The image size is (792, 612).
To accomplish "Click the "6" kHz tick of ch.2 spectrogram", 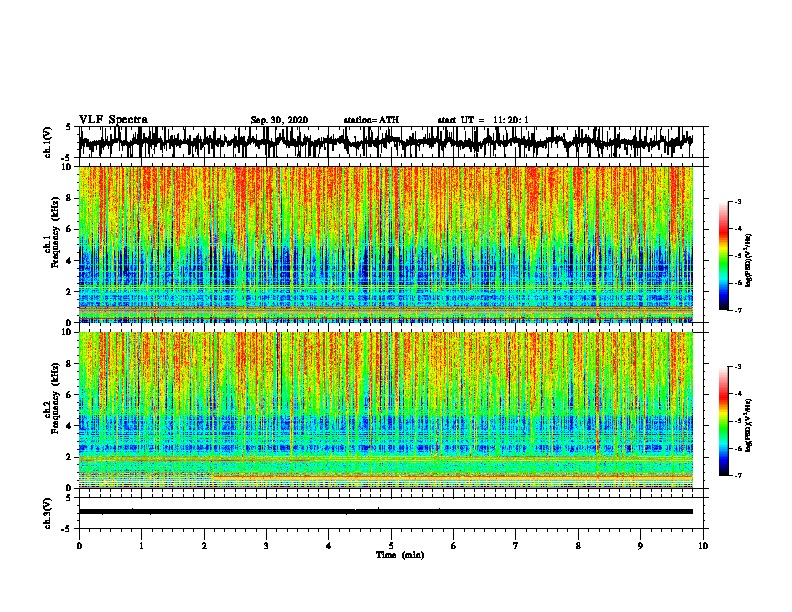I will click(x=69, y=395).
